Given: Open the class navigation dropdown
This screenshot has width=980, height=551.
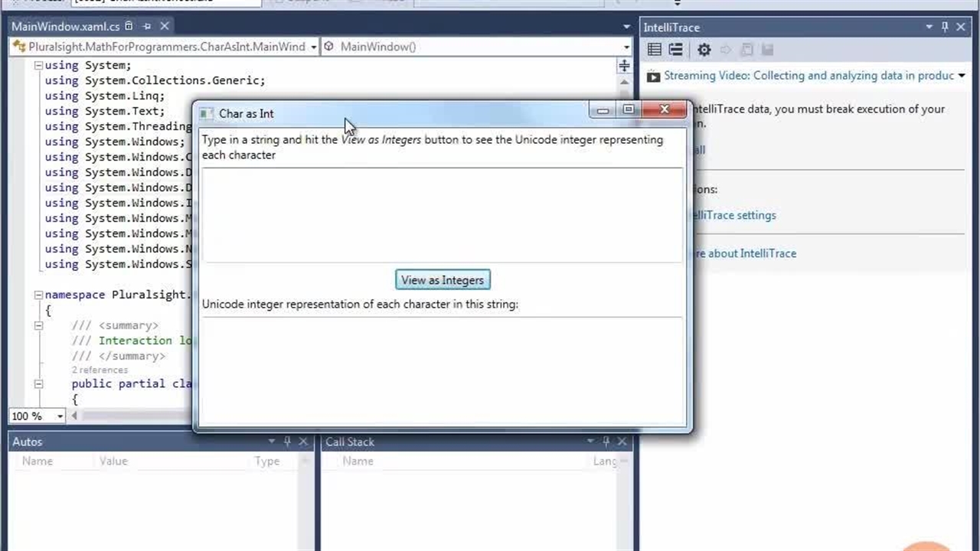Looking at the screenshot, I should (x=313, y=47).
